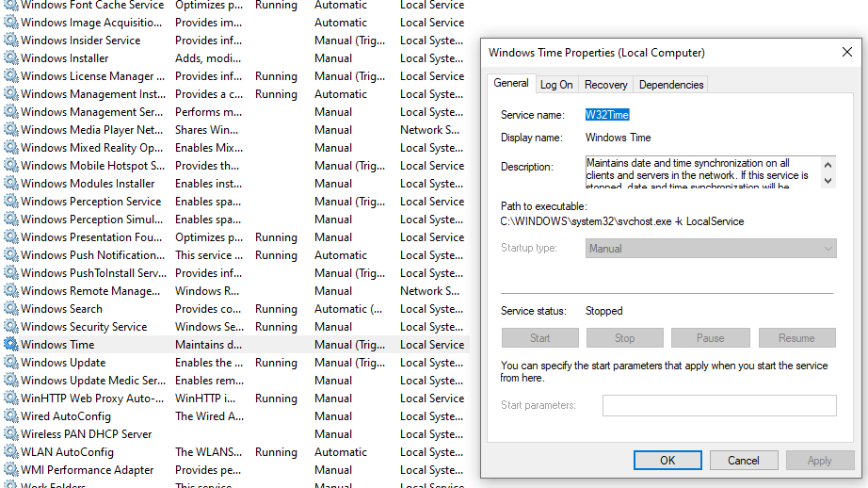Click gear icon beside Windows Push Notification service
Screen dimensions: 868x488
[10, 254]
